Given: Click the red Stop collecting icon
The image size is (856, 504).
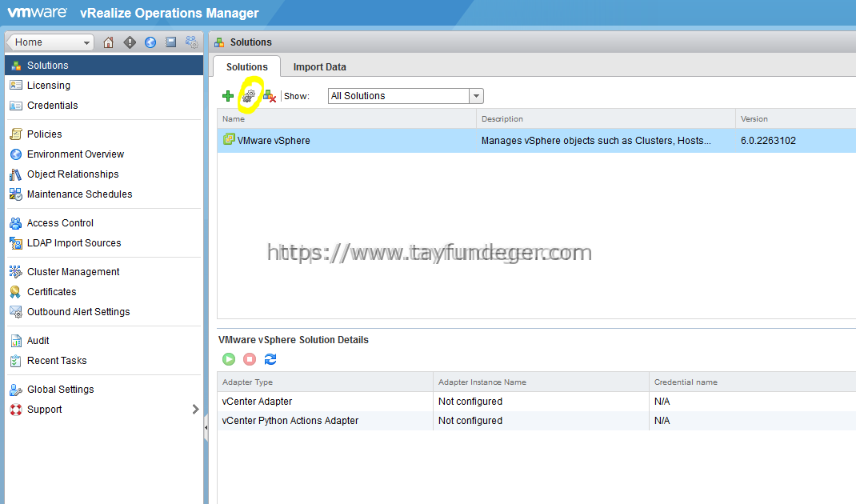Looking at the screenshot, I should pos(250,359).
